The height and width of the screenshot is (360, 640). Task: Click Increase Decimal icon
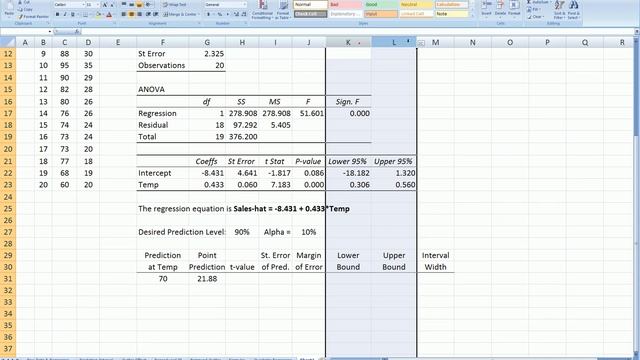pos(236,14)
